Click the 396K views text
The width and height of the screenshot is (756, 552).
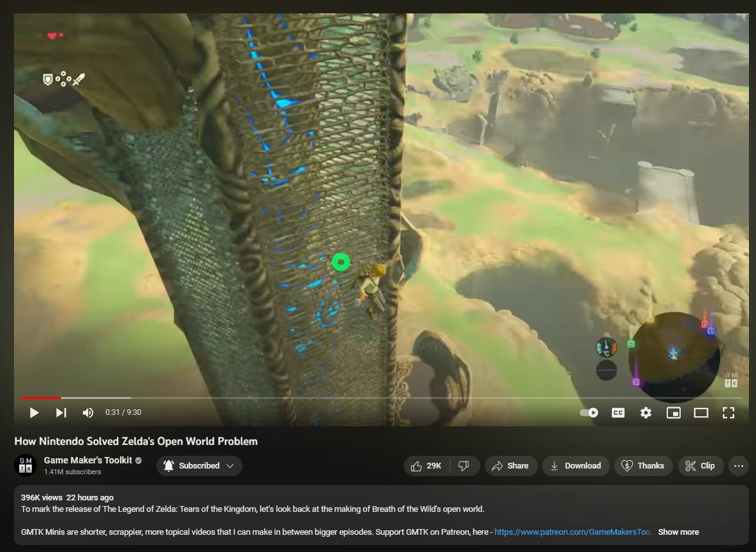tap(41, 498)
